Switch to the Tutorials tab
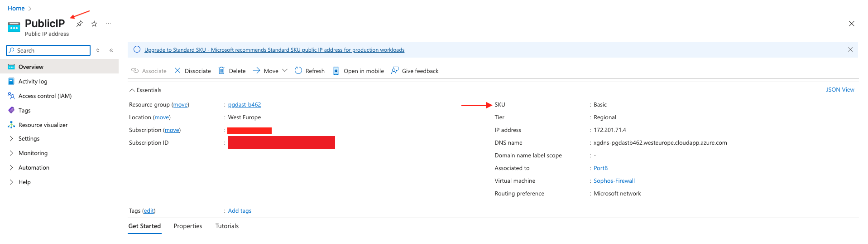 coord(227,226)
